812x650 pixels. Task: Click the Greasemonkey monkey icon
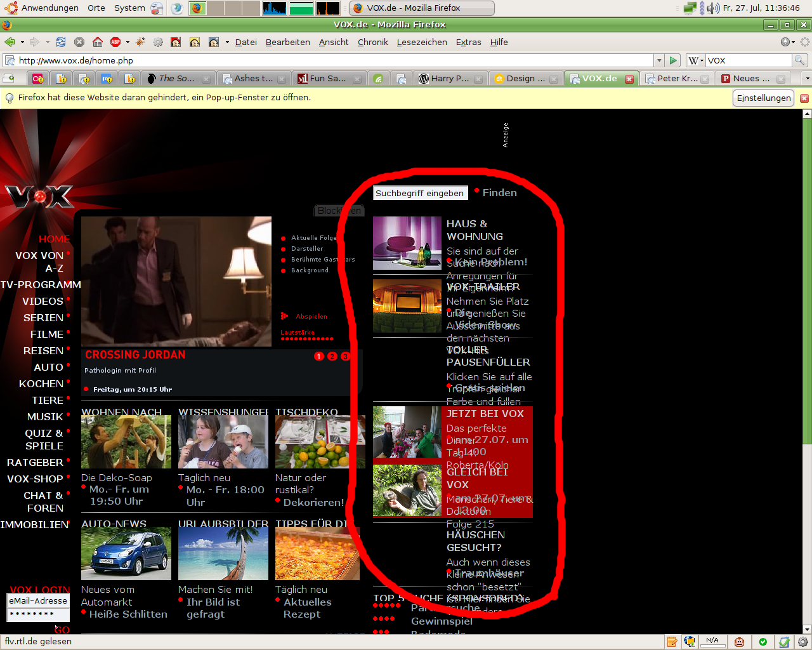pyautogui.click(x=739, y=642)
